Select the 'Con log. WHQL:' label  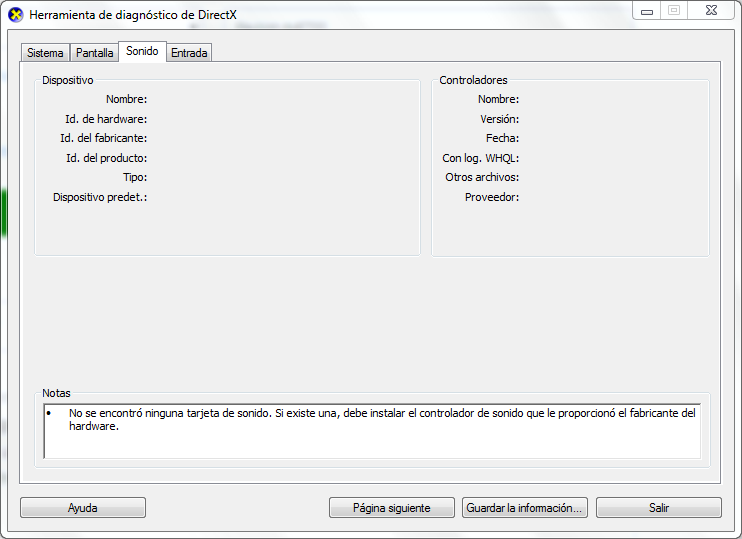481,158
